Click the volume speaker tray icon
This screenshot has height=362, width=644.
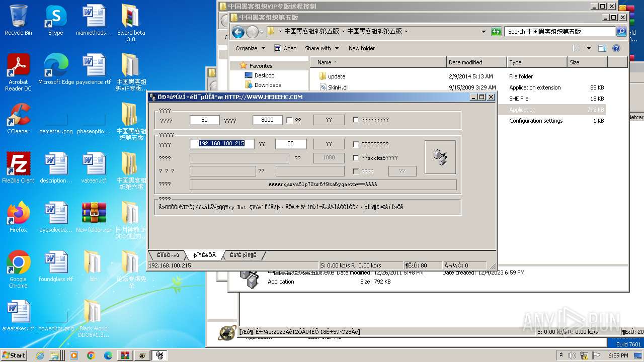(572, 355)
